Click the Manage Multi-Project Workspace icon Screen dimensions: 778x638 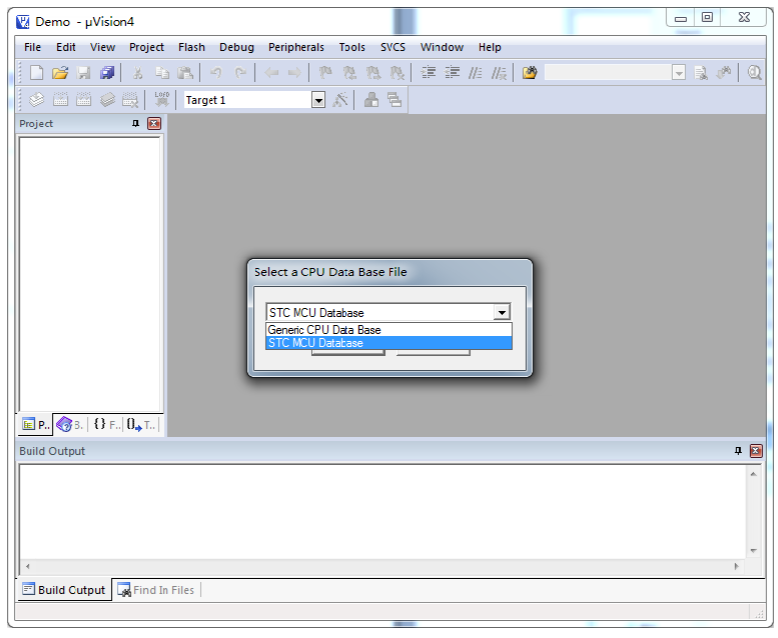[x=394, y=100]
